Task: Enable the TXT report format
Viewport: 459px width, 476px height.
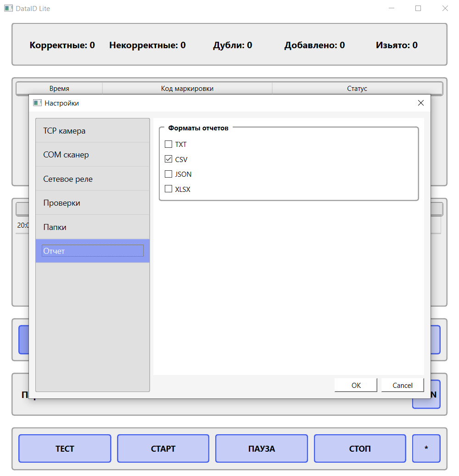Action: [x=168, y=144]
